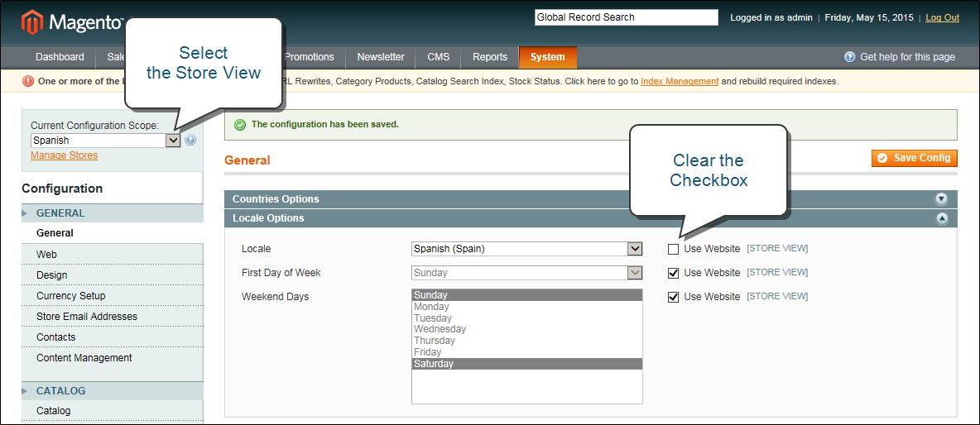Uncheck Use Website for First Day of Week
980x425 pixels.
[x=673, y=273]
